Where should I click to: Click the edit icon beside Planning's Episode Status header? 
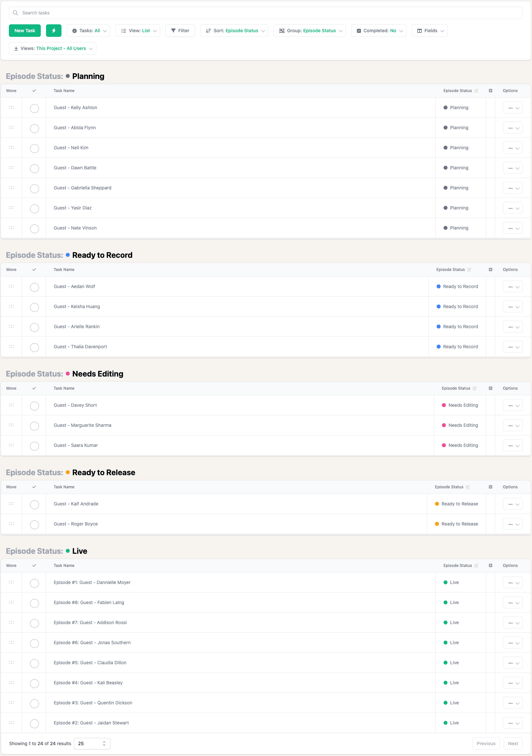point(476,91)
